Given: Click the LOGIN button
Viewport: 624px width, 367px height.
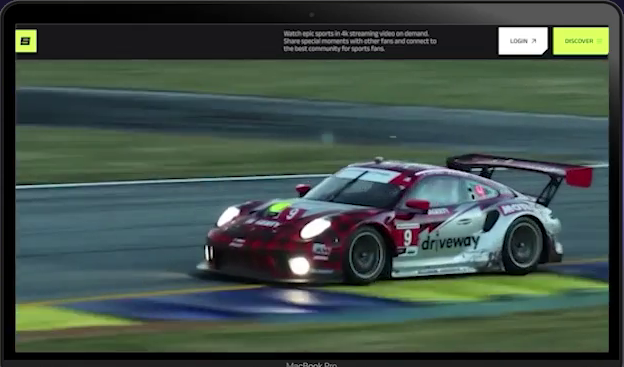Looking at the screenshot, I should 523,41.
